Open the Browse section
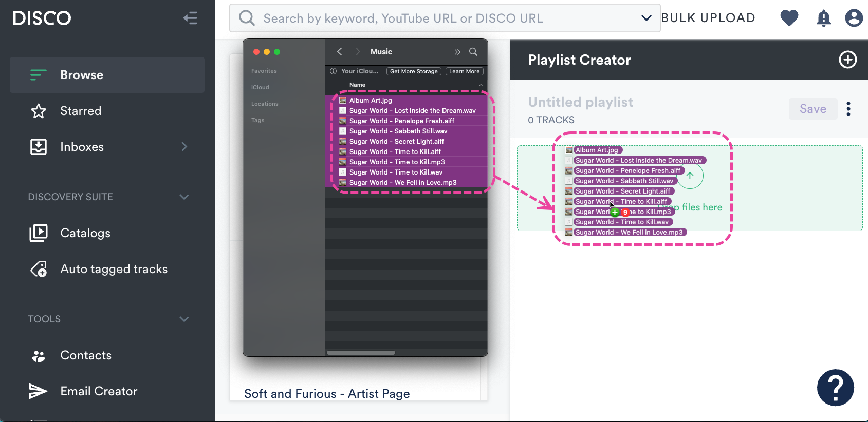The width and height of the screenshot is (868, 422). pyautogui.click(x=107, y=75)
